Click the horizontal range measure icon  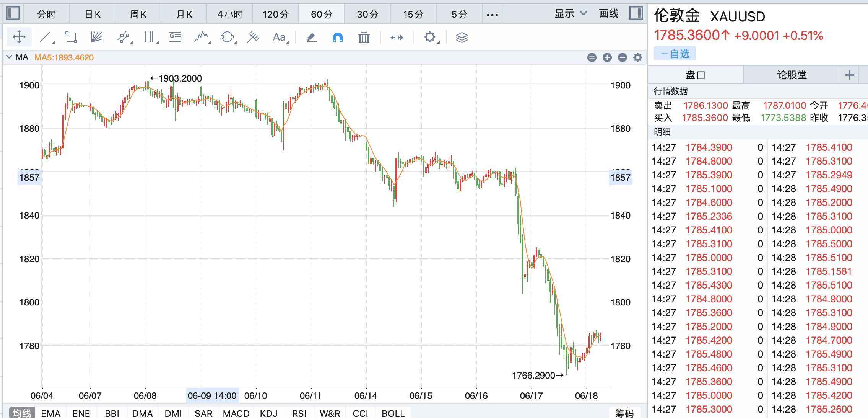(x=397, y=37)
